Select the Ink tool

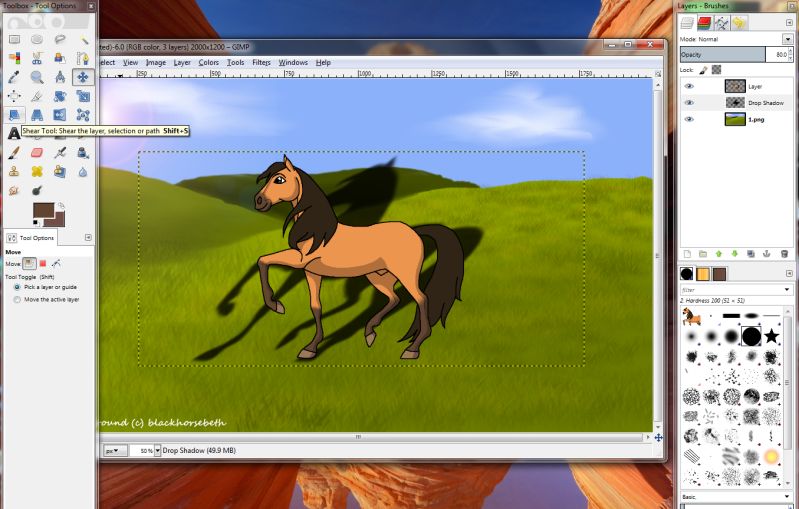[x=83, y=152]
